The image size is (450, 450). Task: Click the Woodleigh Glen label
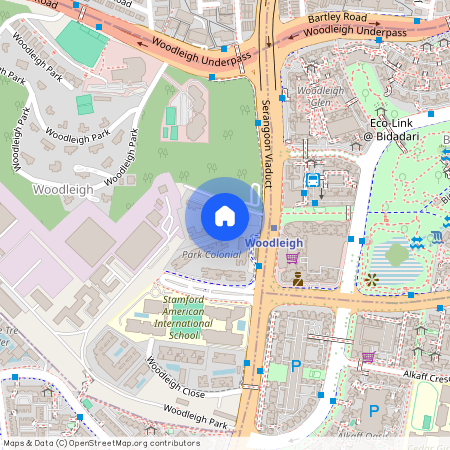tap(321, 96)
